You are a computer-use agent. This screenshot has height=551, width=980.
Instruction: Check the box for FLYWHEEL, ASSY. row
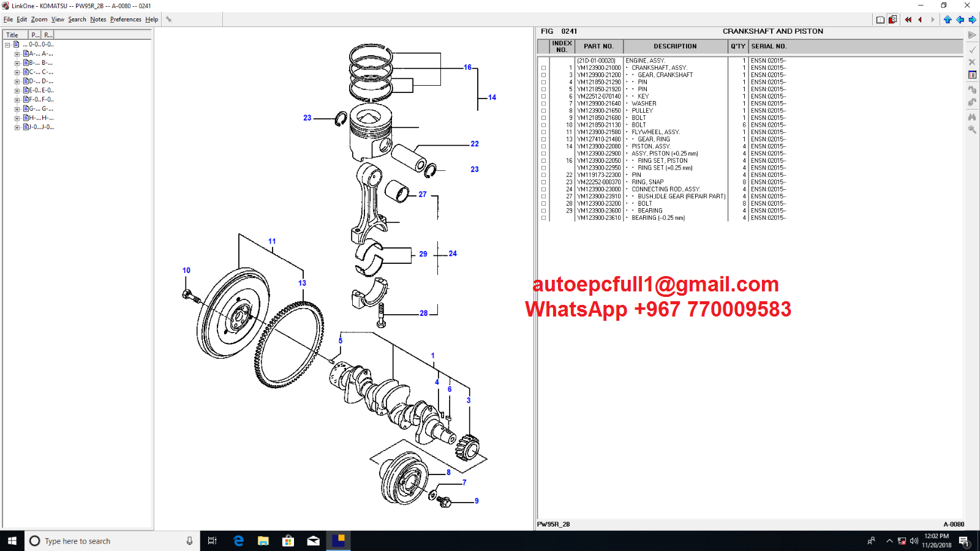543,132
